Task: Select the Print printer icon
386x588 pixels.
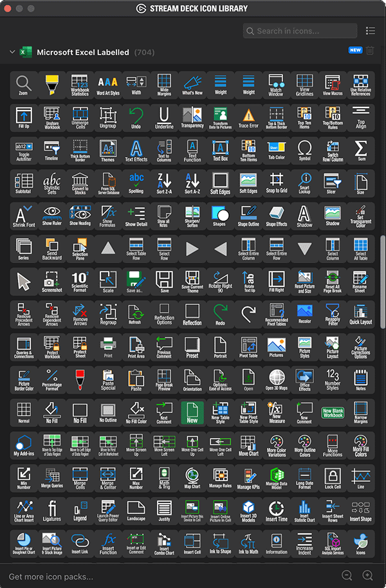Action: [108, 347]
